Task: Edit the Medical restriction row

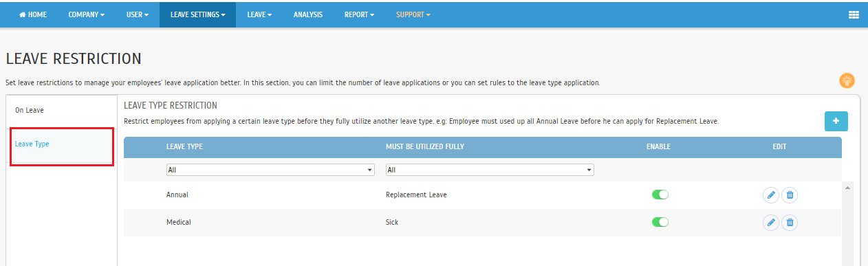Action: (x=771, y=223)
